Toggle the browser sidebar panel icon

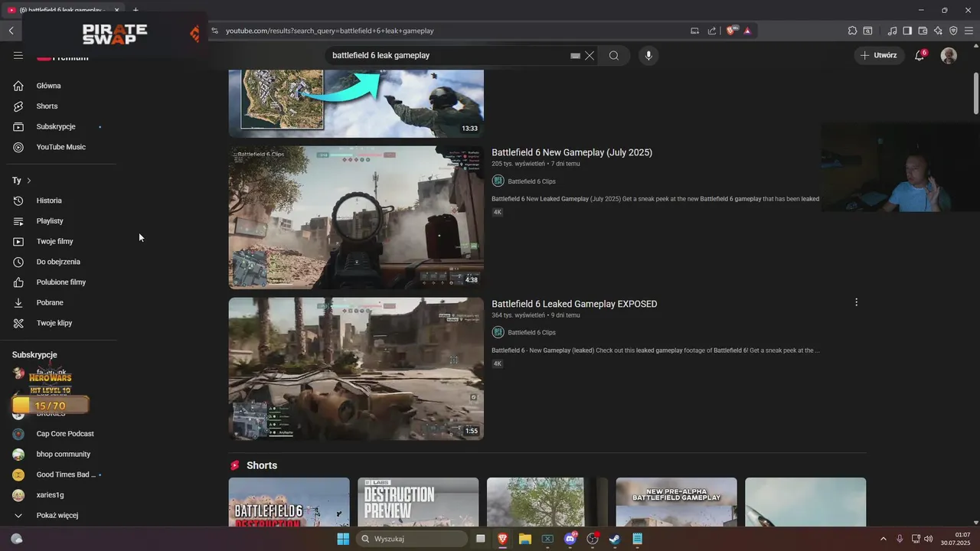click(x=907, y=31)
